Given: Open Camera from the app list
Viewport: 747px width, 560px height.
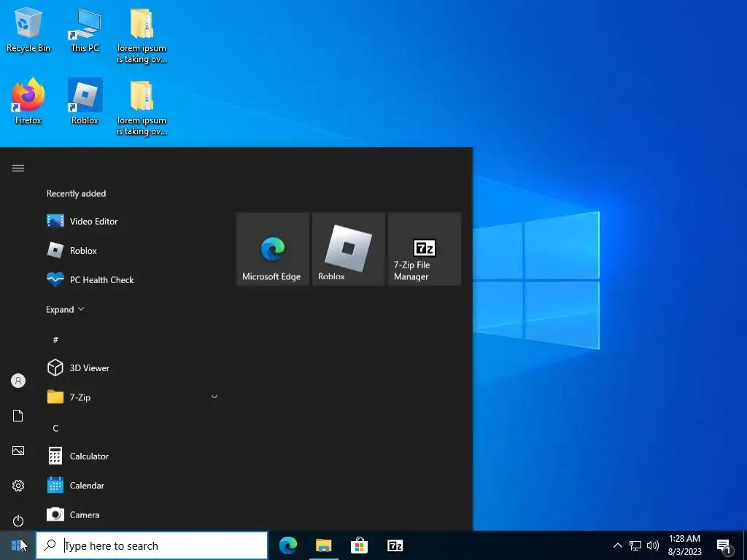Looking at the screenshot, I should 133,515.
